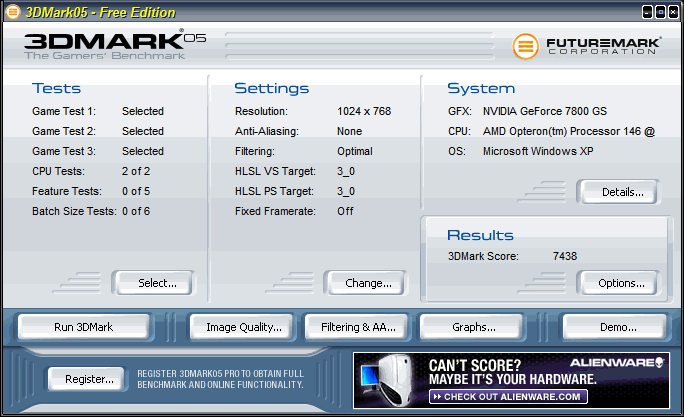Start benchmark with Run 3DMark
684x417 pixels.
click(84, 327)
